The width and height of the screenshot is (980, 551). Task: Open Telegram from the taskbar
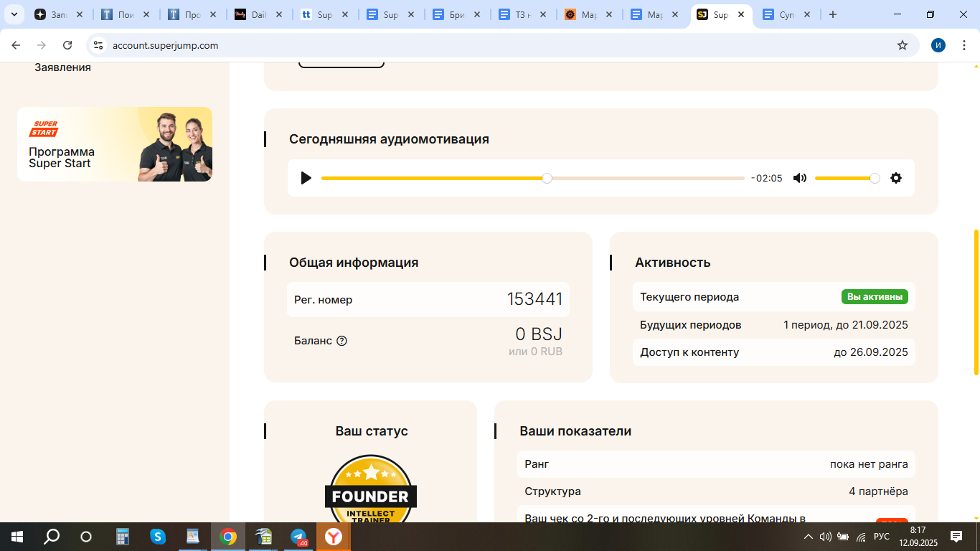coord(298,537)
